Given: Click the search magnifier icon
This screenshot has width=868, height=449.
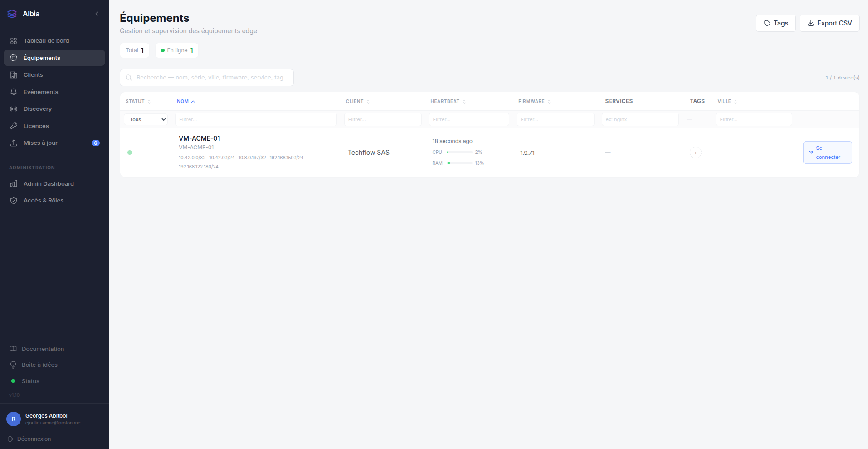Looking at the screenshot, I should coord(129,78).
